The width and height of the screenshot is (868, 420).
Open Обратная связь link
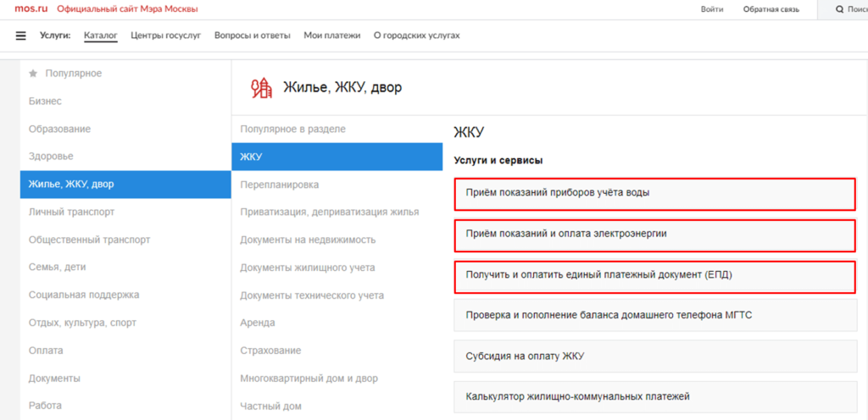tap(771, 9)
